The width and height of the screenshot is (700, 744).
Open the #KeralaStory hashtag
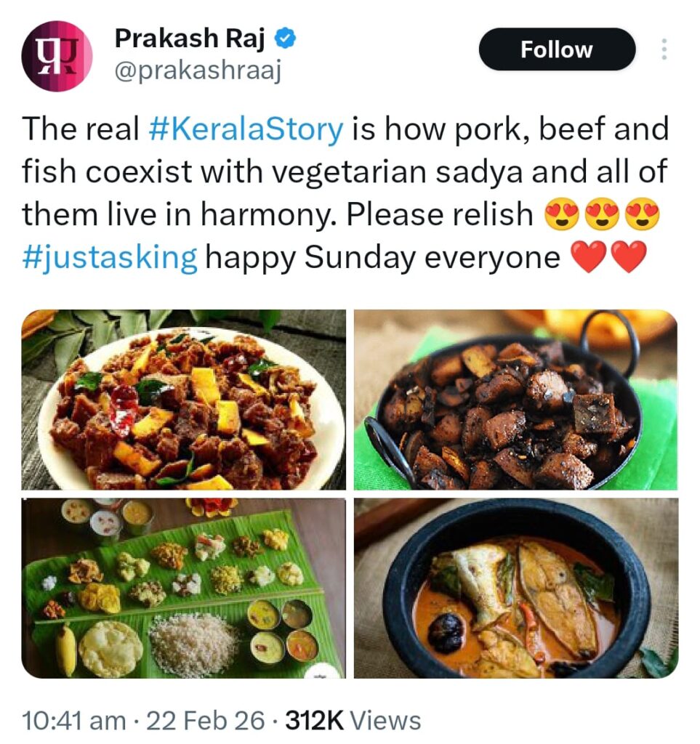coord(245,129)
